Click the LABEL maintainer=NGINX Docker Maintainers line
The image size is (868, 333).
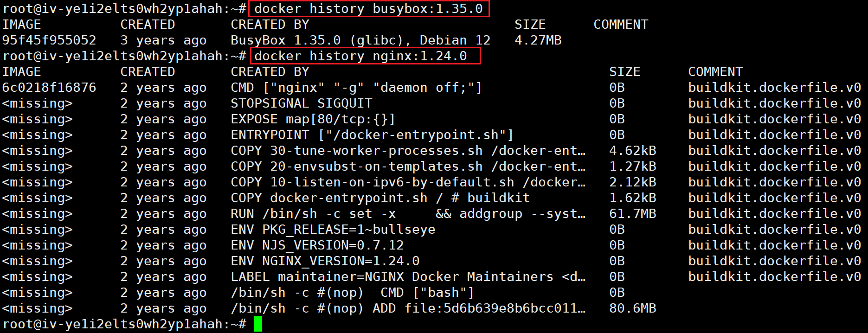[408, 277]
